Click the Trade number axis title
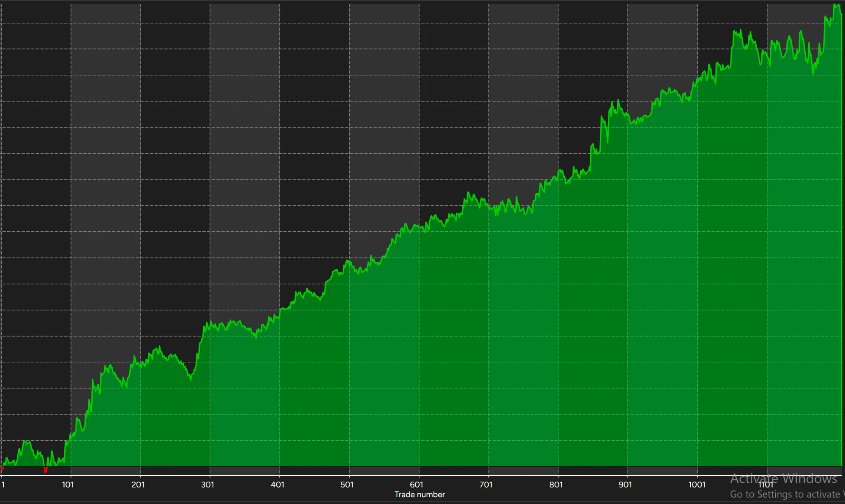845x504 pixels. tap(420, 495)
